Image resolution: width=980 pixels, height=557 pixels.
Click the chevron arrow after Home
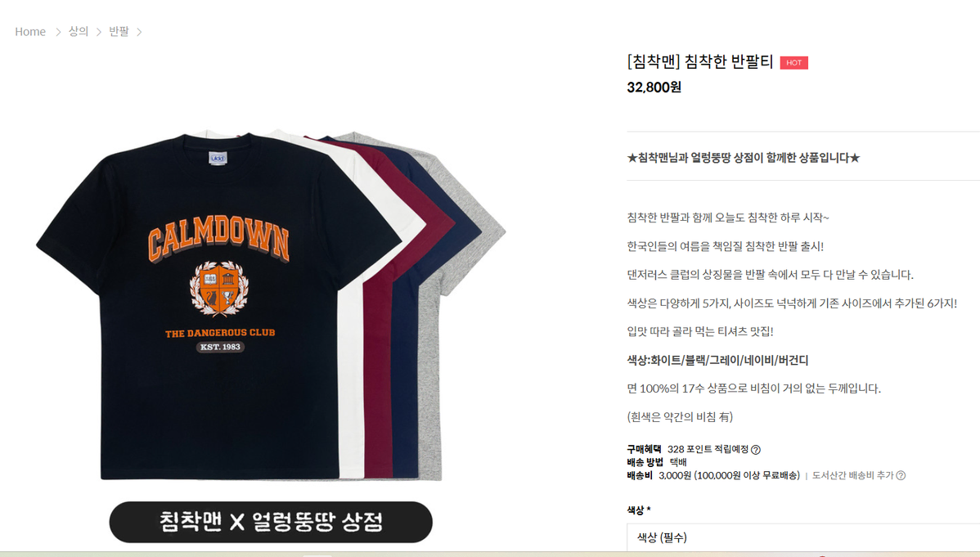pos(58,32)
